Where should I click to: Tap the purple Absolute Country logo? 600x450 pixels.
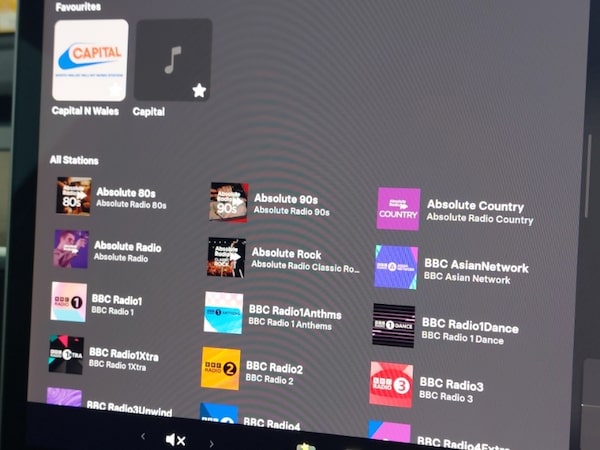pyautogui.click(x=398, y=209)
